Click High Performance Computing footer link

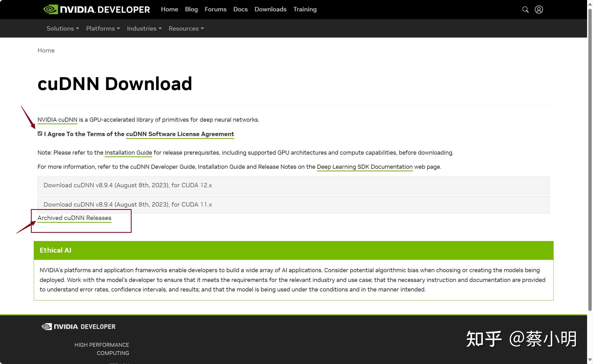(x=102, y=349)
